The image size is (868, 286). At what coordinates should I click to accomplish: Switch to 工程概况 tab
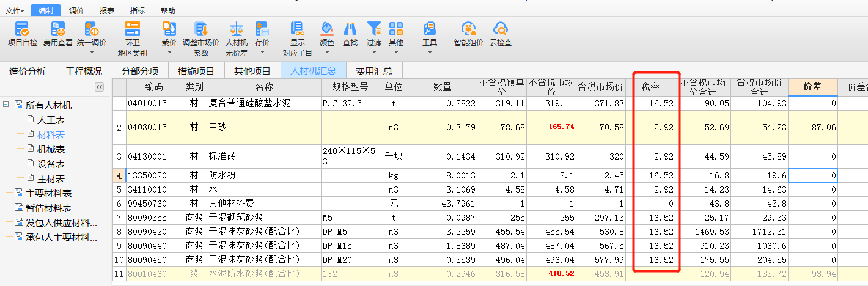tap(84, 71)
